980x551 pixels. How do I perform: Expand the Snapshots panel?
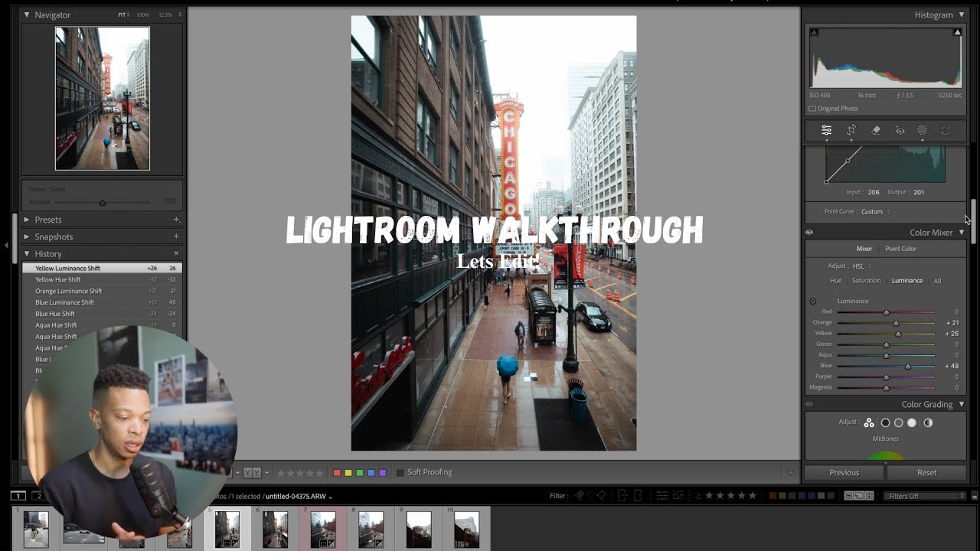pyautogui.click(x=27, y=236)
